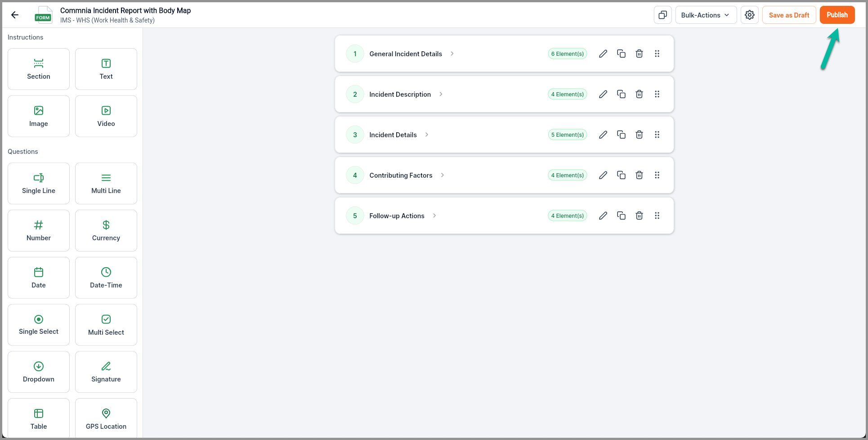The width and height of the screenshot is (868, 440).
Task: Edit the General Incident Details section
Action: coord(603,54)
